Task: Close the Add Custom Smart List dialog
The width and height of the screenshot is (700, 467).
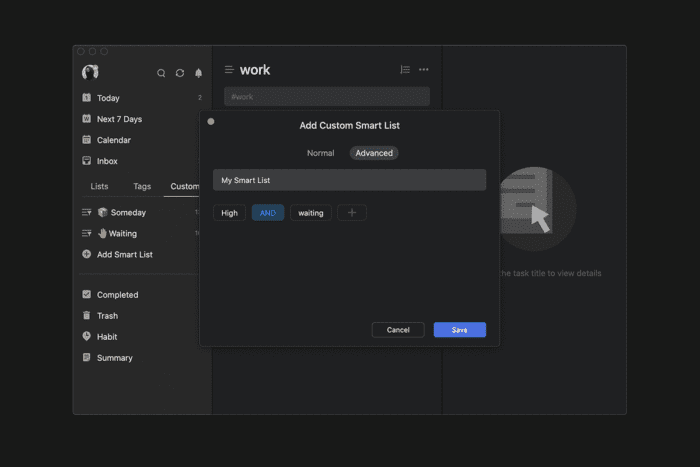Action: pos(211,121)
